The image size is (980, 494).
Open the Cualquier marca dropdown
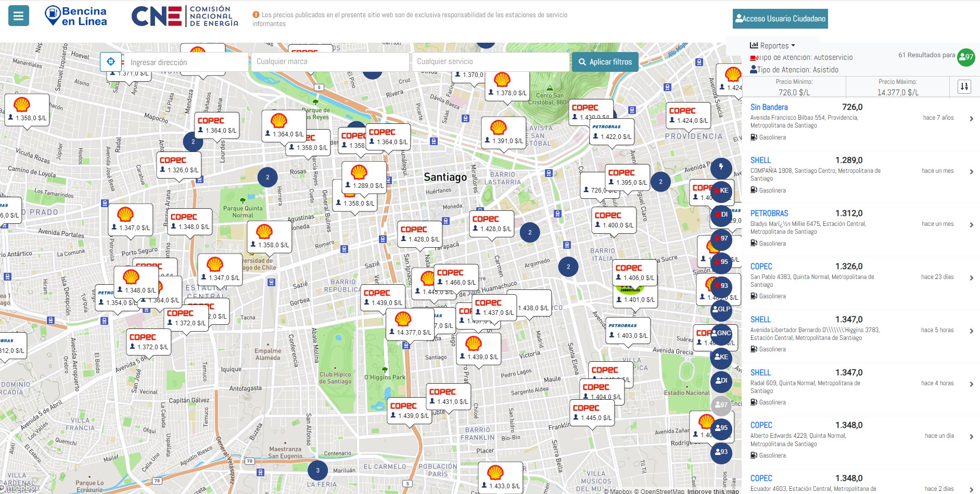coord(329,62)
